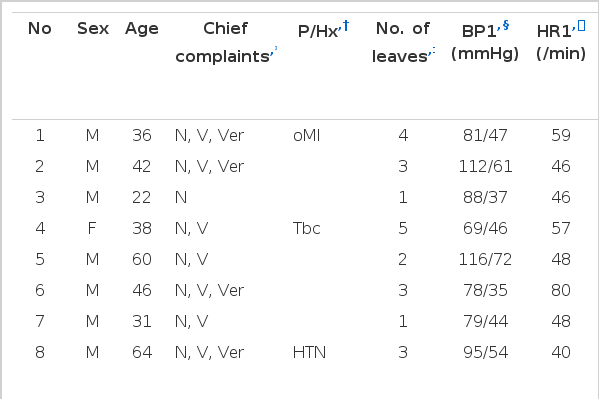
Task: Select the No column header
Action: (x=40, y=29)
